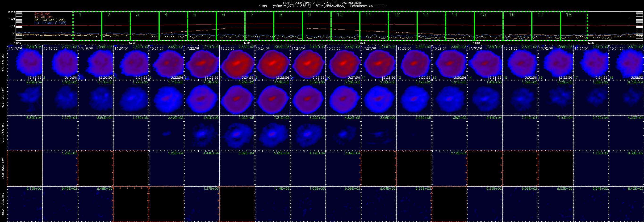Open the 6-12 keV image labeled 2.66E+05
This screenshot has width=644, height=222.
(x=379, y=98)
